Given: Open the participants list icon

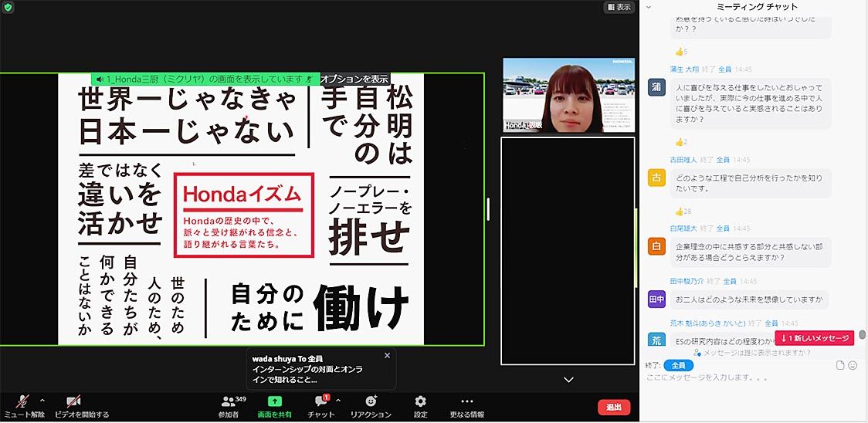Looking at the screenshot, I should [x=228, y=401].
